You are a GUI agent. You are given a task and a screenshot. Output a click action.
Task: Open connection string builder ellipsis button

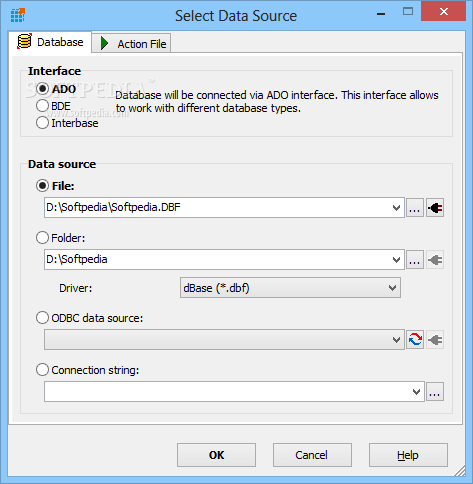coord(435,392)
